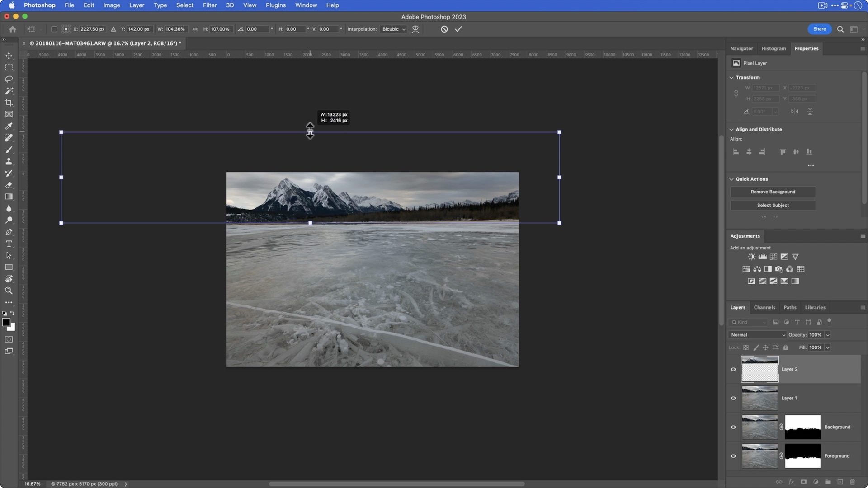
Task: Select the Horizontal Type tool
Action: (x=9, y=244)
